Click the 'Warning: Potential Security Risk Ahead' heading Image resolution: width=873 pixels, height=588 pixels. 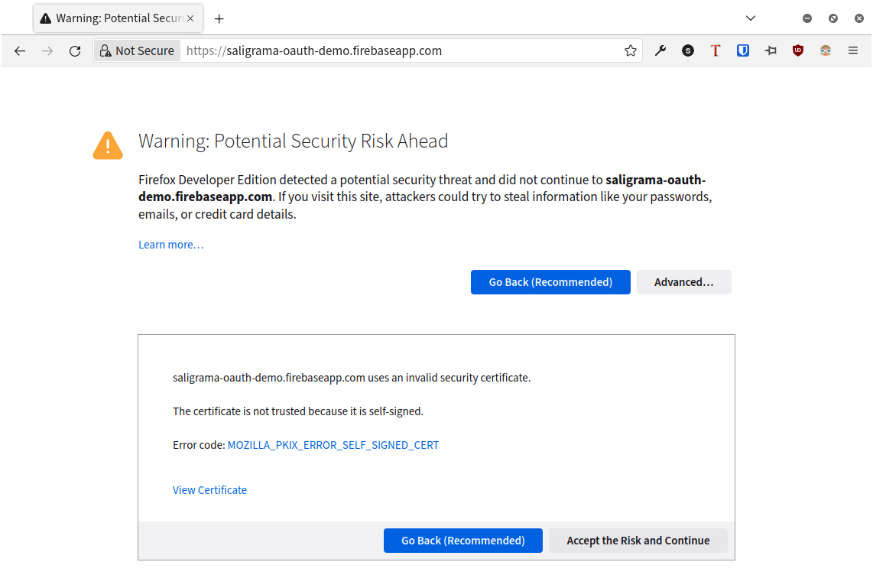point(293,141)
